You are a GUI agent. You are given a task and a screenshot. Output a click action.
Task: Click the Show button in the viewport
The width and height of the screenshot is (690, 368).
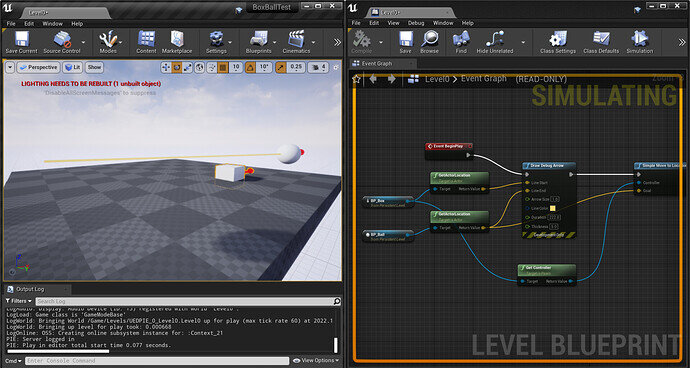(x=94, y=67)
